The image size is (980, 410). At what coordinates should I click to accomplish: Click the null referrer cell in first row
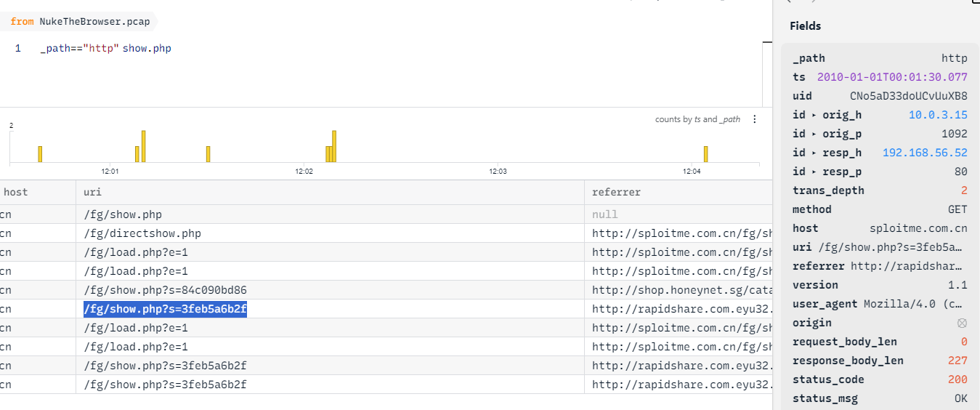tap(605, 214)
